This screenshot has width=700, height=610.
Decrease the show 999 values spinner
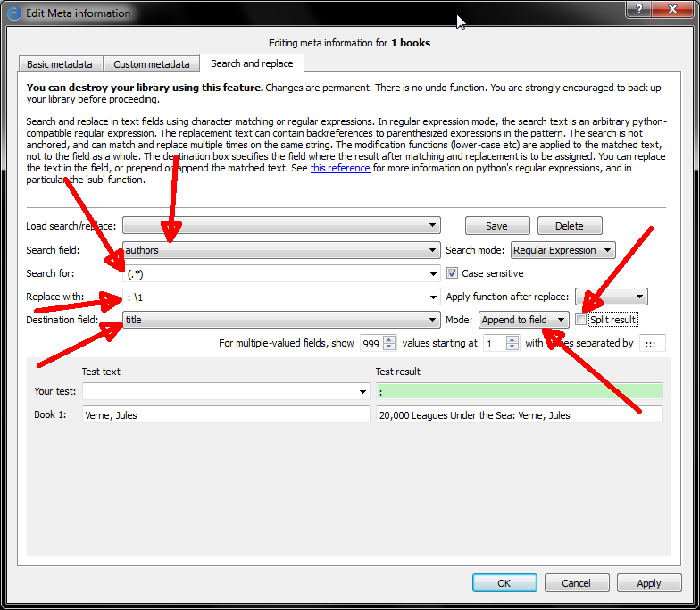click(x=389, y=347)
